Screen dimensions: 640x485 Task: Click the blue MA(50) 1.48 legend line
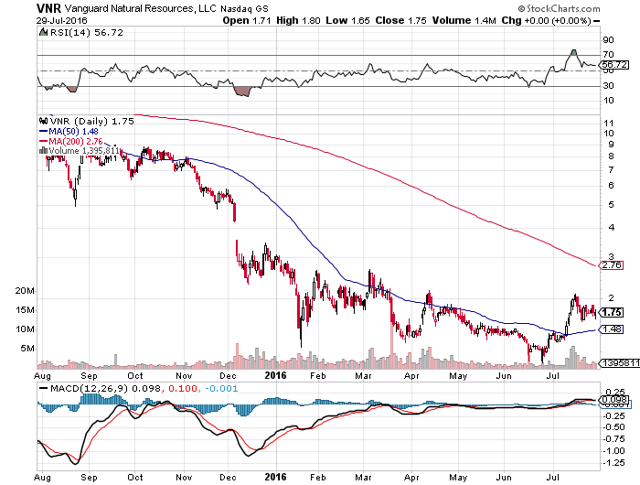coord(69,131)
